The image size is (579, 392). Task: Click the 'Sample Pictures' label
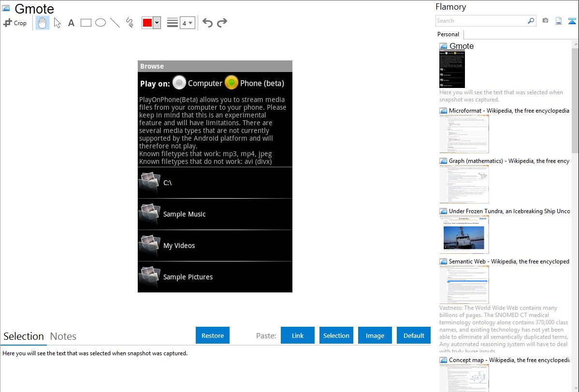click(x=188, y=277)
